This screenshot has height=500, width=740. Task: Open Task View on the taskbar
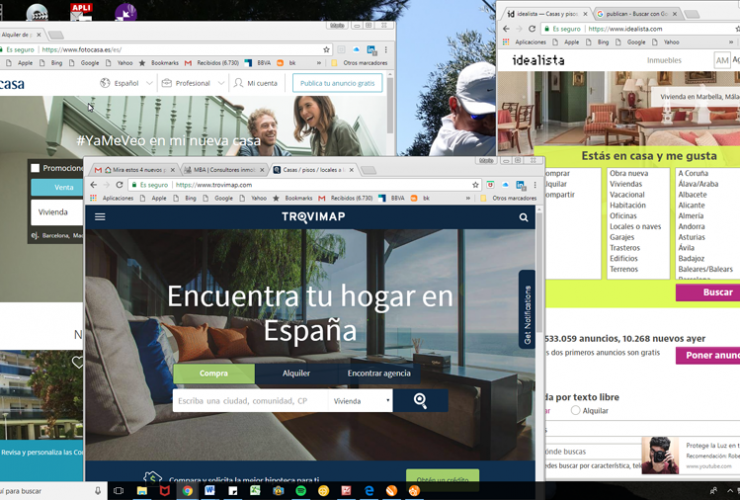(x=118, y=491)
